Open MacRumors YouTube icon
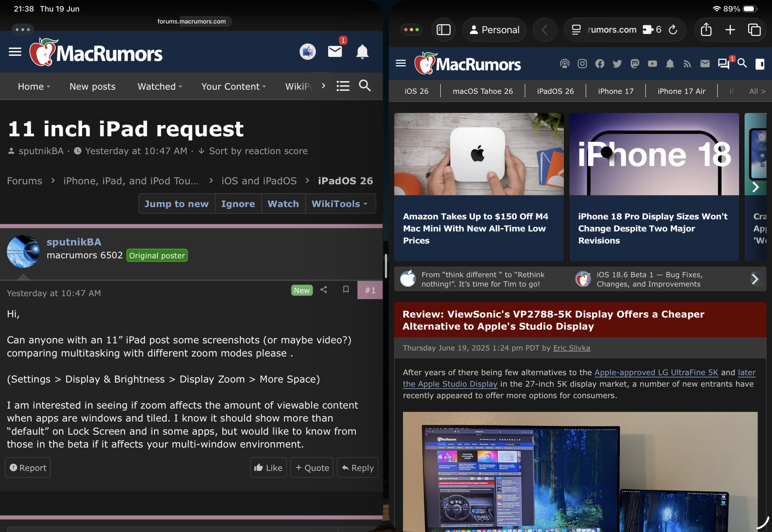 coord(652,64)
